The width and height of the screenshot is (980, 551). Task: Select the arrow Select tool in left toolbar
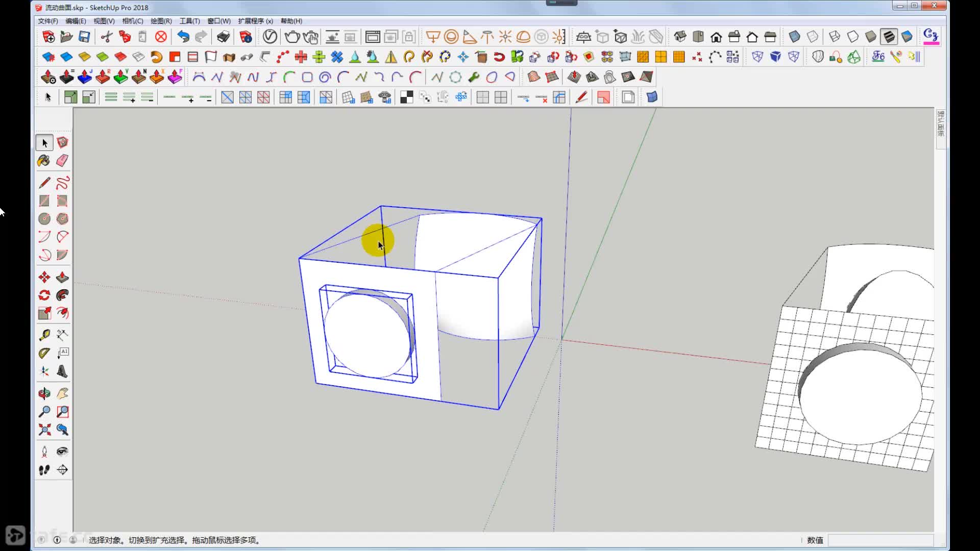click(x=44, y=143)
